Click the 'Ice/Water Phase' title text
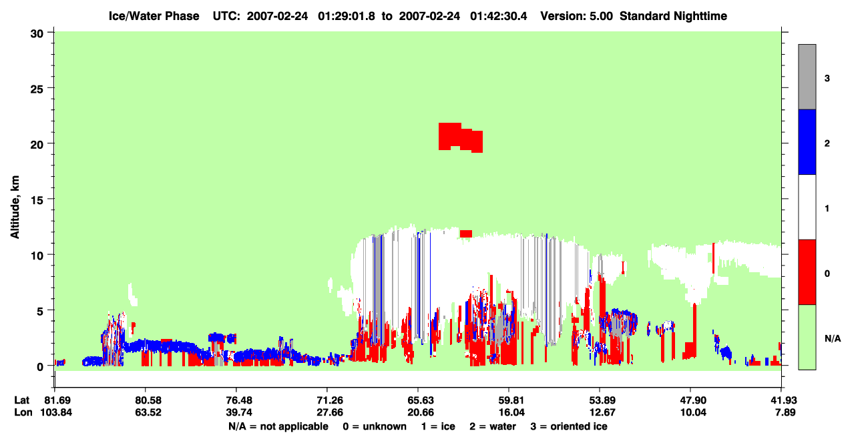This screenshot has height=445, width=868. coord(153,15)
